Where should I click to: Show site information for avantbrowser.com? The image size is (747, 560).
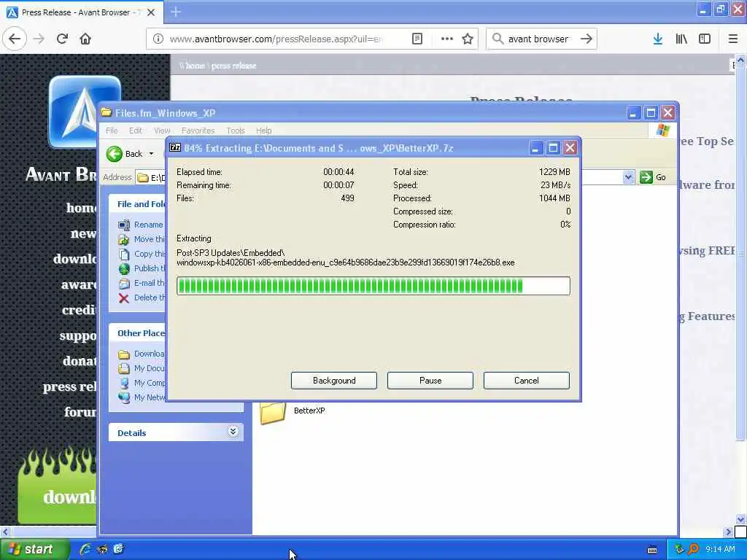(158, 39)
